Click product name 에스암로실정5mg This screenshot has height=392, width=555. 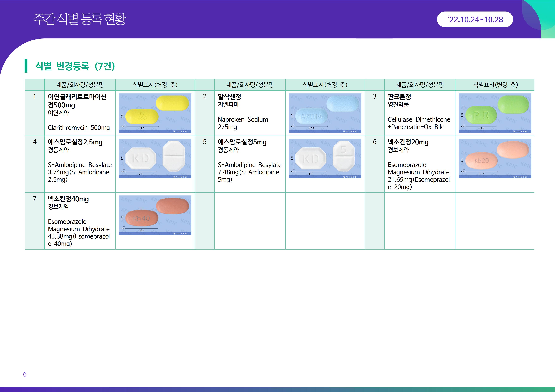click(x=242, y=142)
